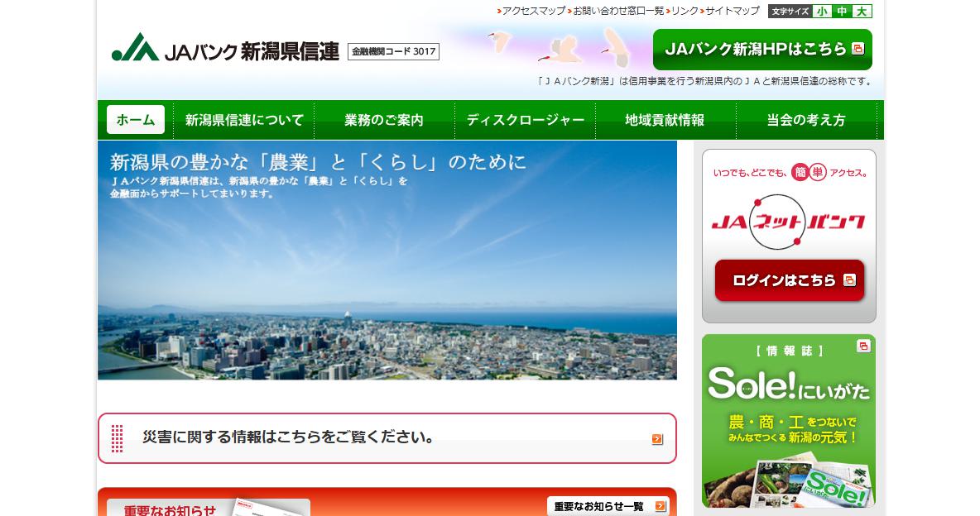980x516 pixels.
Task: Click the いつでも、どこでも、簡単アクセス。 tagline
Action: [x=790, y=173]
